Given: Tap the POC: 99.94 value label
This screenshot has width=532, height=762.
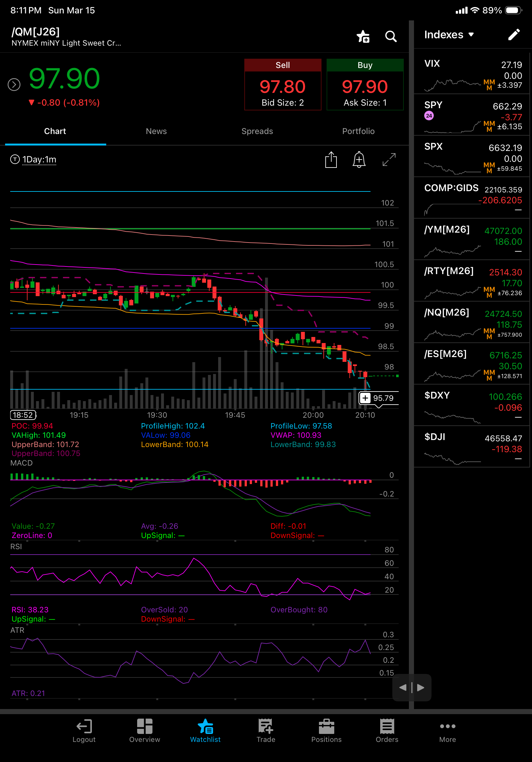Looking at the screenshot, I should [x=32, y=426].
